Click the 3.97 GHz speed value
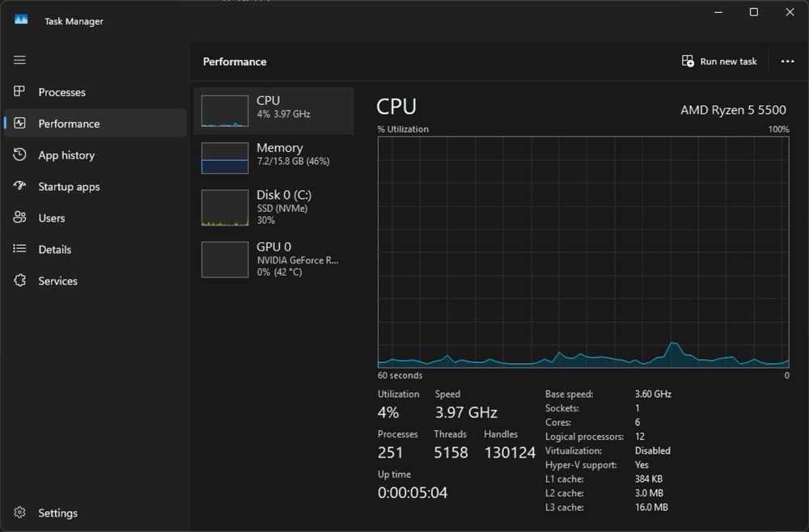This screenshot has width=809, height=532. (466, 412)
